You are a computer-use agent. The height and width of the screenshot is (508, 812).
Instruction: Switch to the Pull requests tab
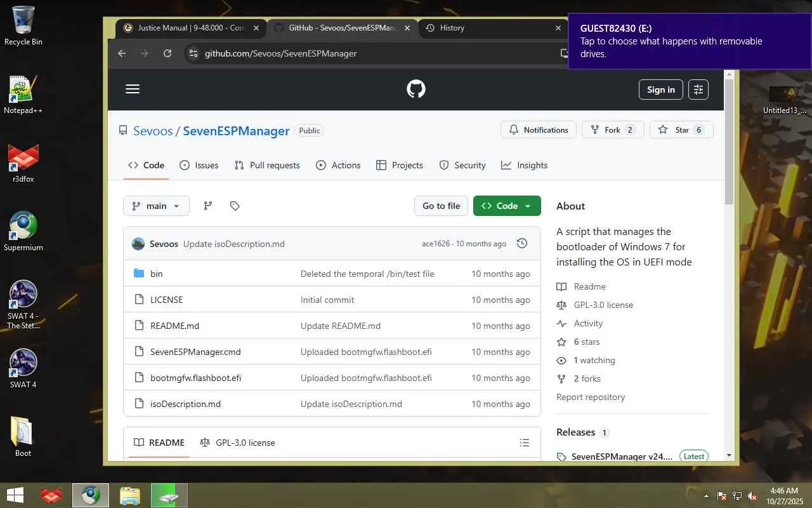[266, 165]
